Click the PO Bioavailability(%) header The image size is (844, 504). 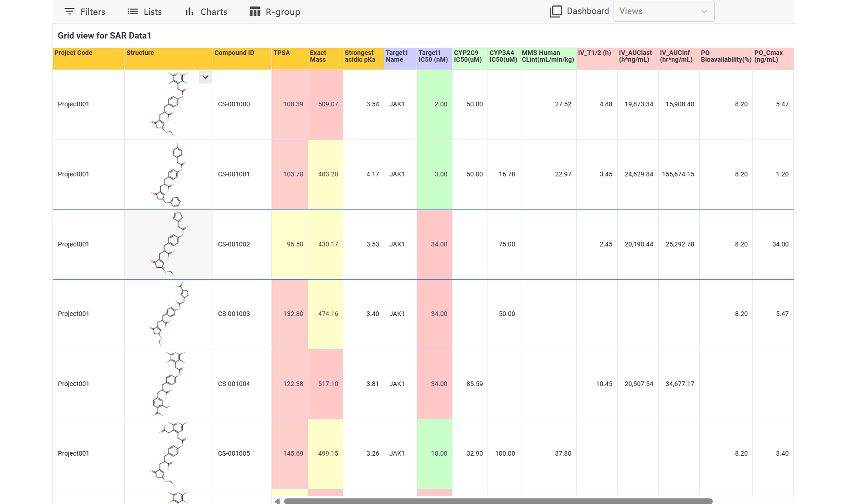click(x=726, y=59)
